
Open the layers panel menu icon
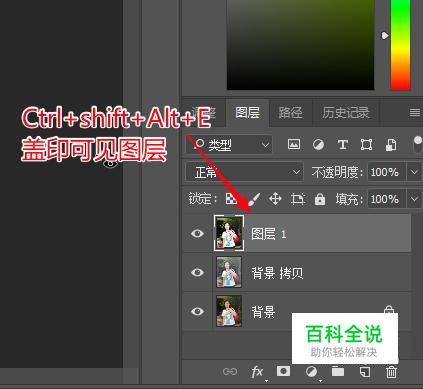click(415, 113)
